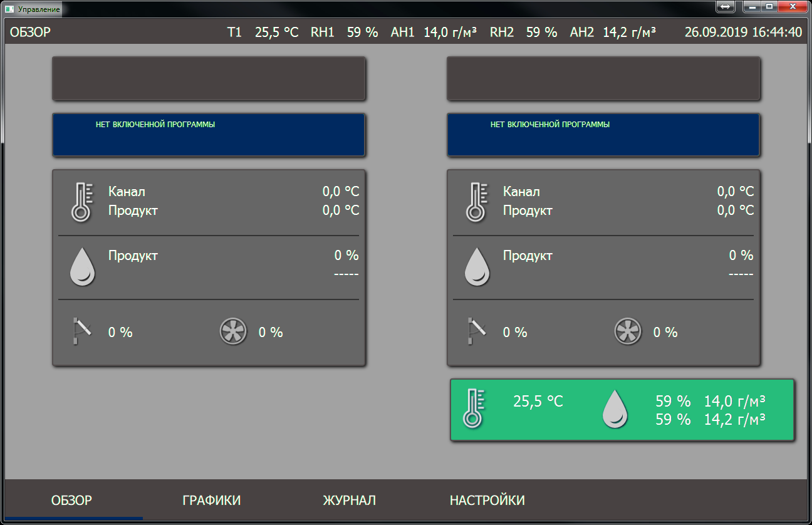Click 25,5 °C in the green panel
The image size is (812, 525).
click(x=538, y=402)
